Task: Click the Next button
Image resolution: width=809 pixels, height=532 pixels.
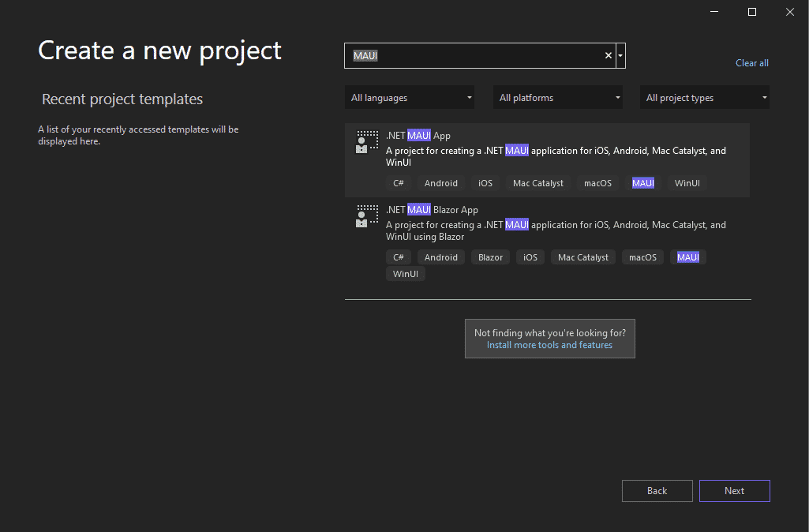Action: click(x=734, y=491)
